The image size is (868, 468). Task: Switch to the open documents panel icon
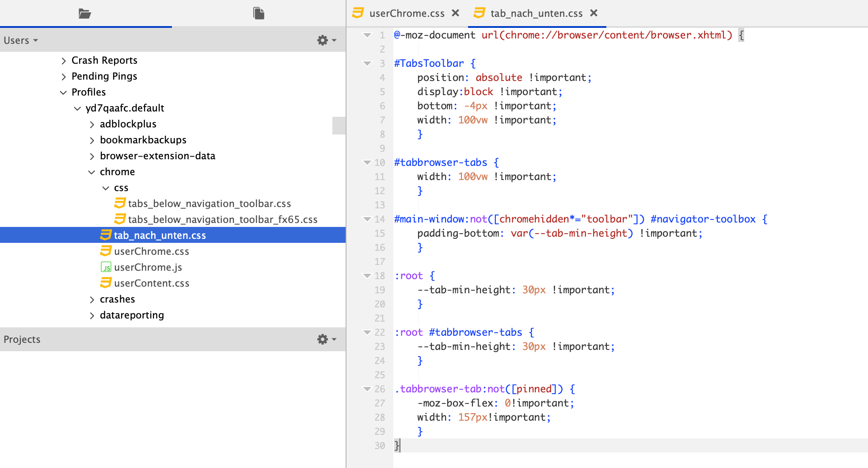(259, 13)
